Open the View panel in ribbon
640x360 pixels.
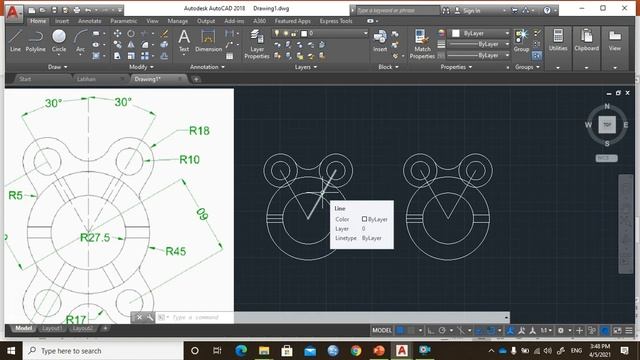pos(615,41)
